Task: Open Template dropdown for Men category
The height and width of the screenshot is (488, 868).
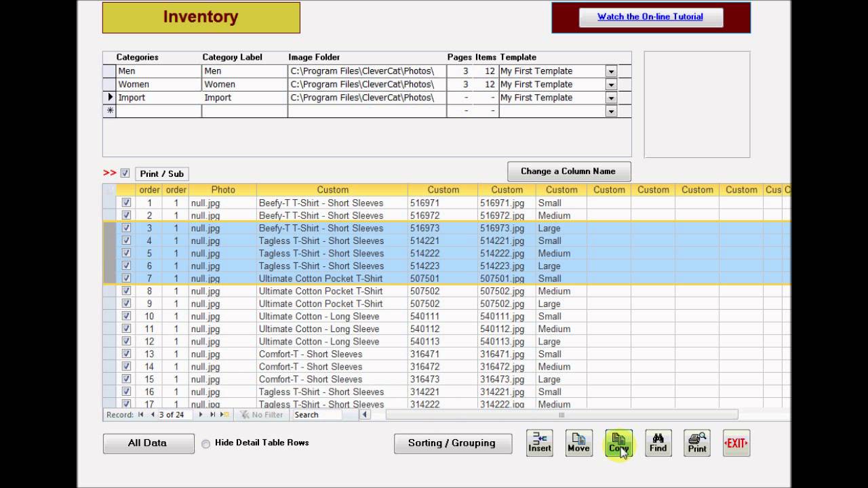Action: pyautogui.click(x=611, y=71)
